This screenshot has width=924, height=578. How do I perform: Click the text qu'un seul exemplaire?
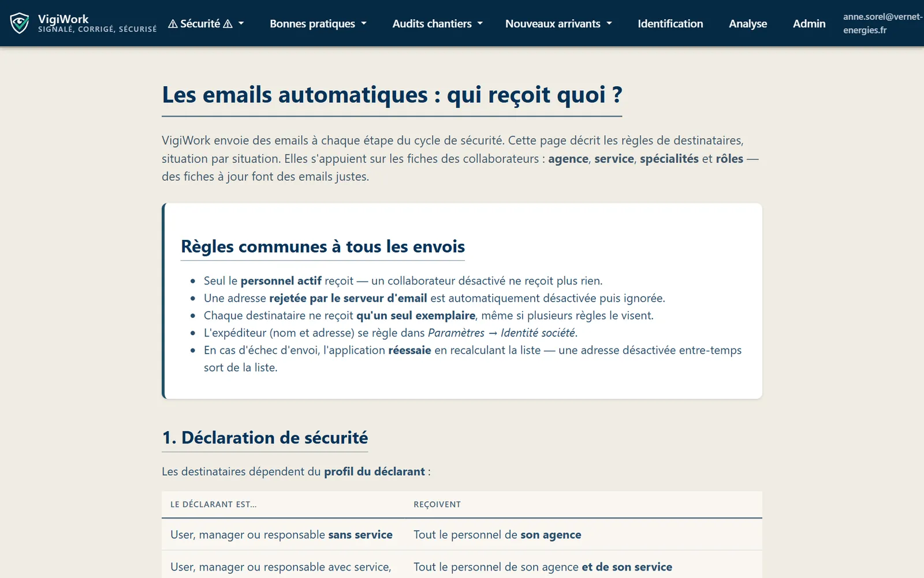pos(416,316)
